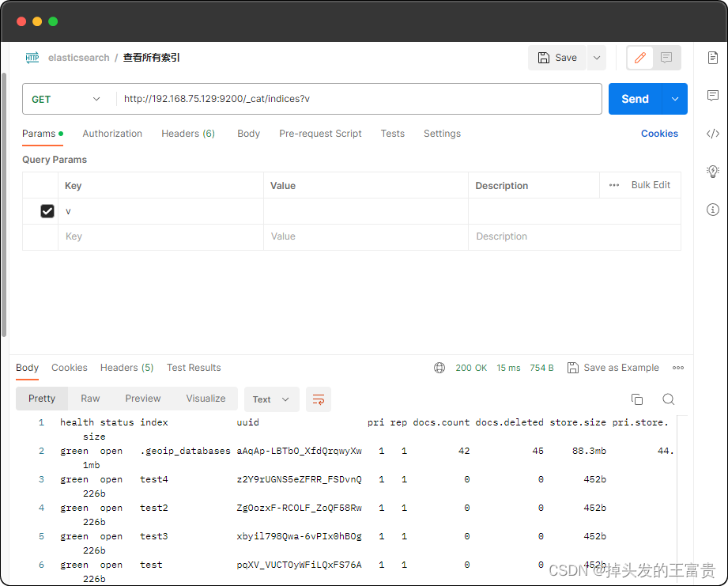The width and height of the screenshot is (728, 586).
Task: Click the test3 index name
Action: pyautogui.click(x=154, y=536)
